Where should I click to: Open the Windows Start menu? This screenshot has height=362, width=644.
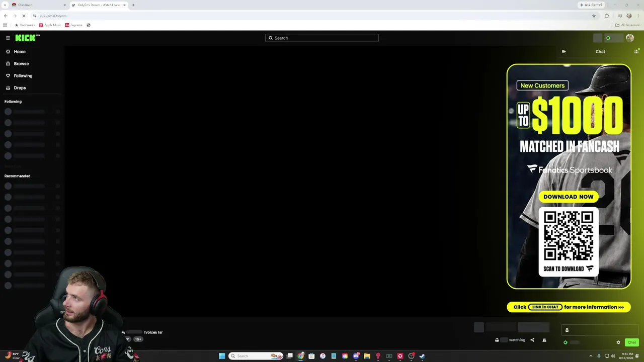pyautogui.click(x=222, y=356)
